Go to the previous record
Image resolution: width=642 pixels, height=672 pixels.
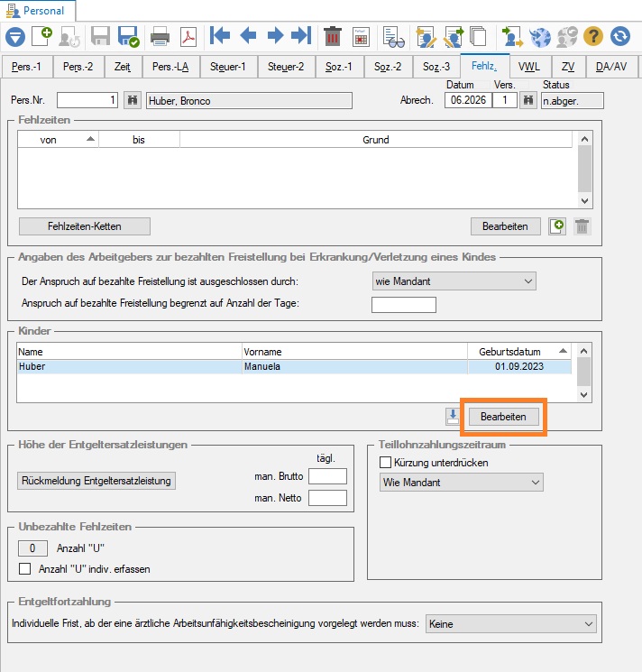click(x=248, y=35)
